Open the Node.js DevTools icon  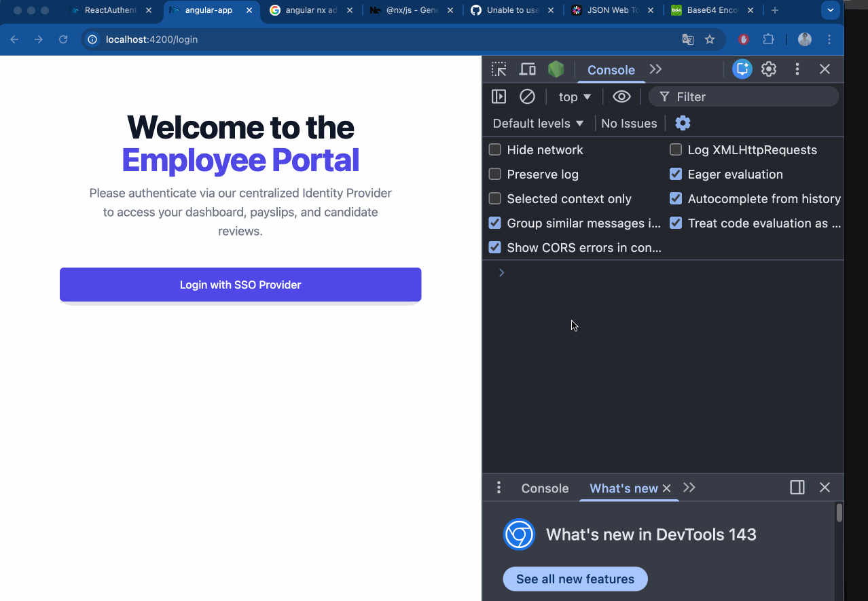(x=556, y=69)
